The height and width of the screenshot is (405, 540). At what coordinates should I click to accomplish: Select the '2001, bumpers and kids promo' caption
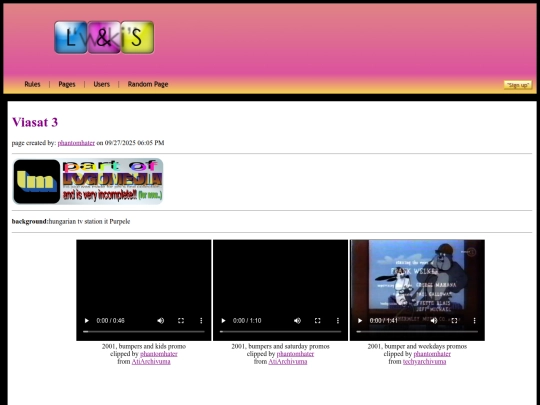[x=144, y=346]
